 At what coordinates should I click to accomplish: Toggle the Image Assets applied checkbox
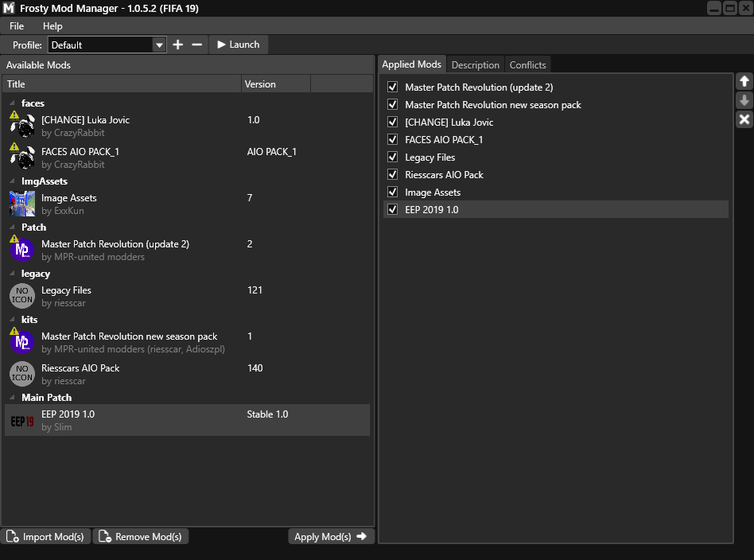[x=392, y=192]
